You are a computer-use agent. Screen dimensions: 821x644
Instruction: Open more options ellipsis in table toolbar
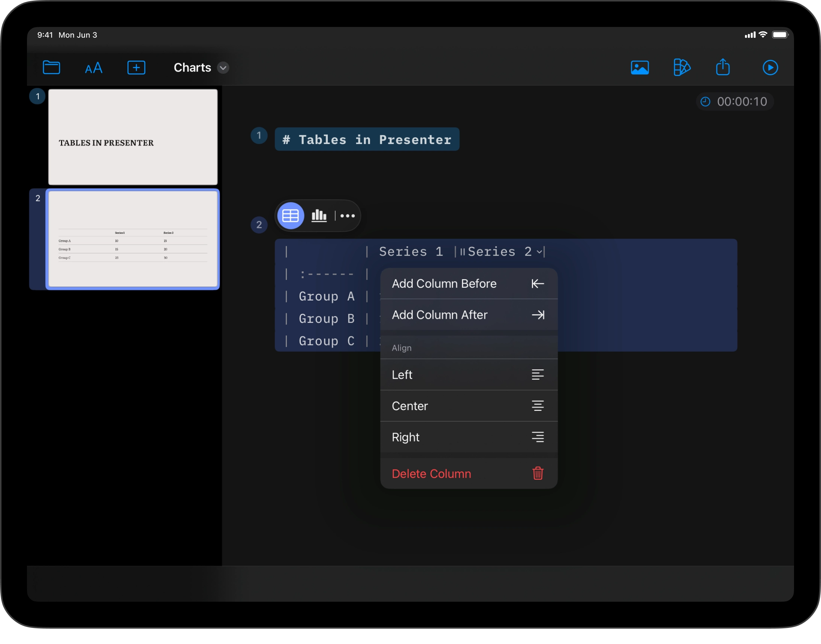point(348,216)
